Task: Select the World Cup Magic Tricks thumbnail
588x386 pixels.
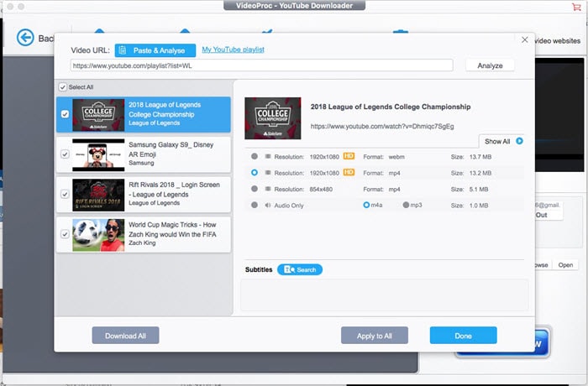Action: point(98,235)
